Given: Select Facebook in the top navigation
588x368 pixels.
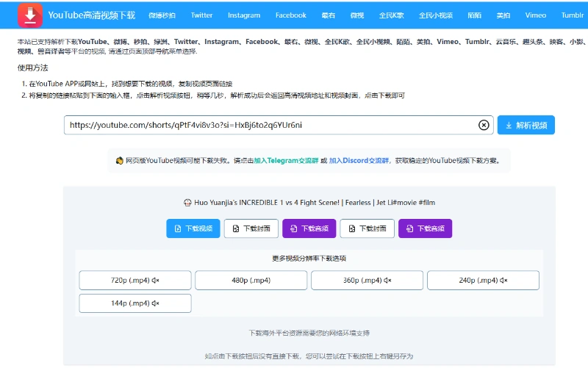Looking at the screenshot, I should pyautogui.click(x=290, y=15).
